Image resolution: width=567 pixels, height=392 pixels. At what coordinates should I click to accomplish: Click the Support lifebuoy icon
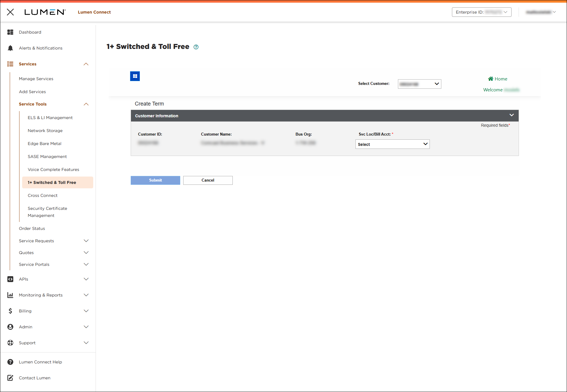[10, 343]
